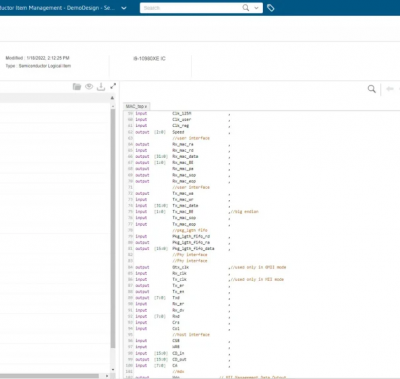Viewport: 400px width, 379px height.
Task: Click the Tx_mac_eop signal name
Action: 184,224
